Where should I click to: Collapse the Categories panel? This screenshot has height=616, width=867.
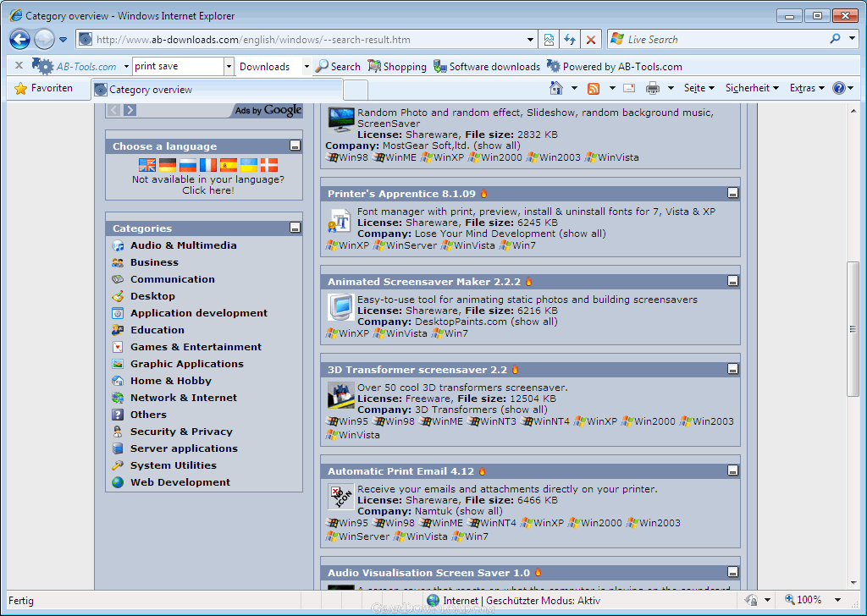(295, 228)
